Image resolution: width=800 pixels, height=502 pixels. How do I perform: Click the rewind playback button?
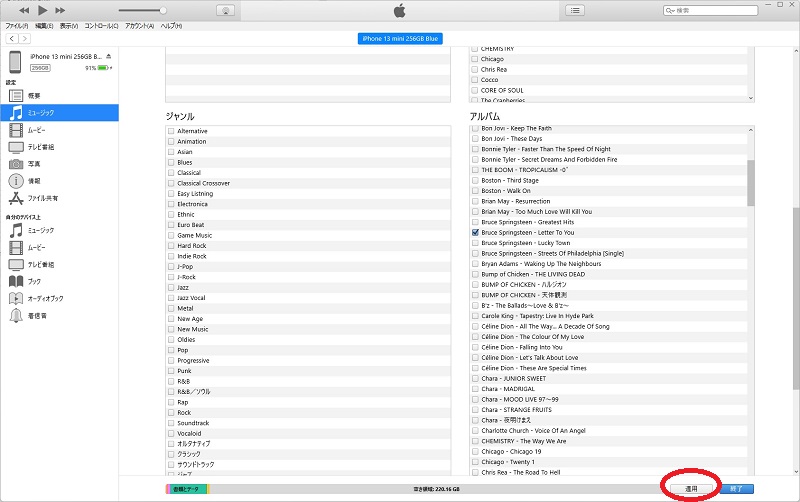point(24,10)
